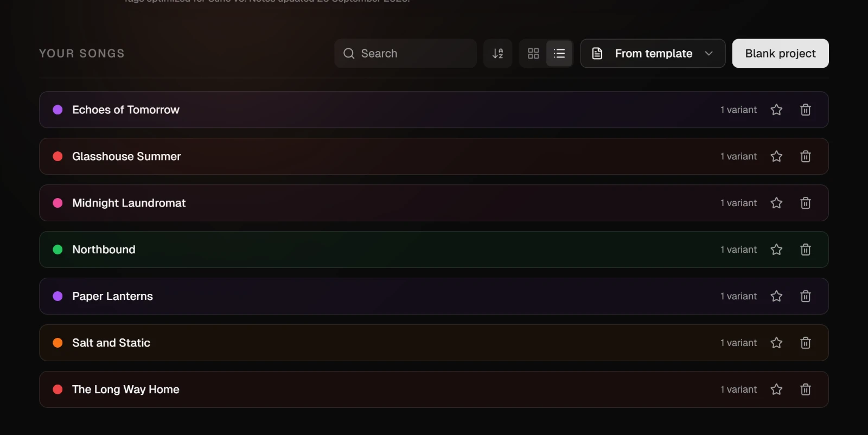Favorite Salt and Static with star
868x435 pixels.
(x=776, y=343)
